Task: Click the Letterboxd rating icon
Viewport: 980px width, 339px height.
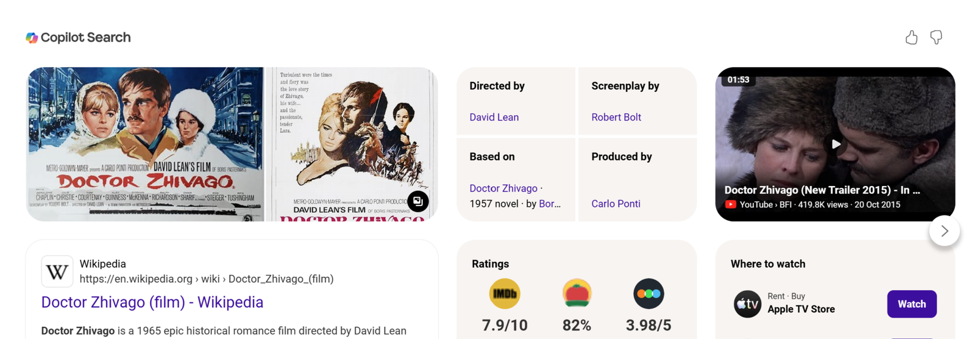Action: (x=648, y=294)
